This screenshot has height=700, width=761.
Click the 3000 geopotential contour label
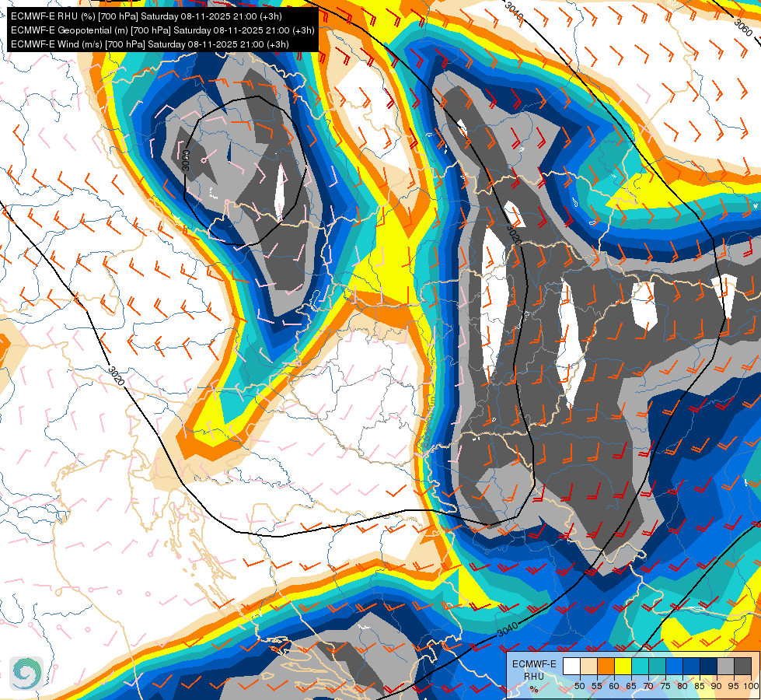coord(186,160)
